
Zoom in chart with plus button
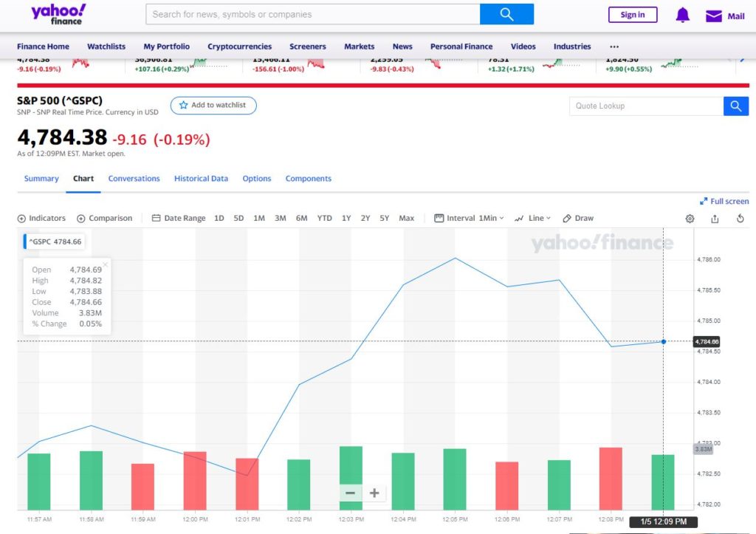pyautogui.click(x=374, y=493)
